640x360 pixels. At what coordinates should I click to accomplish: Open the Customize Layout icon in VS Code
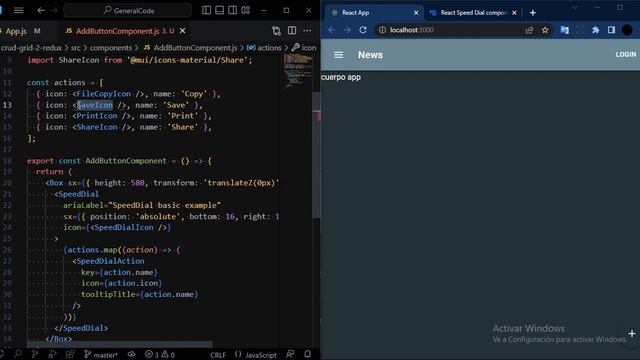tap(246, 10)
